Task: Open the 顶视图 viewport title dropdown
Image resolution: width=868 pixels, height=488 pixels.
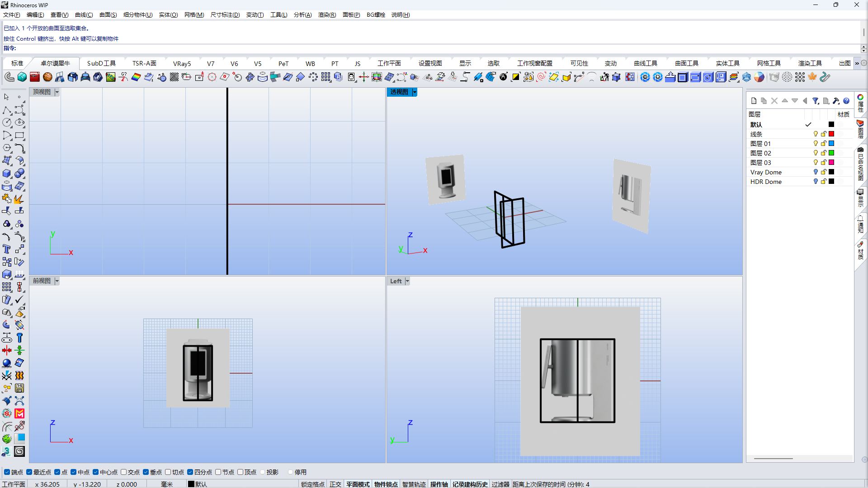Action: (x=57, y=92)
